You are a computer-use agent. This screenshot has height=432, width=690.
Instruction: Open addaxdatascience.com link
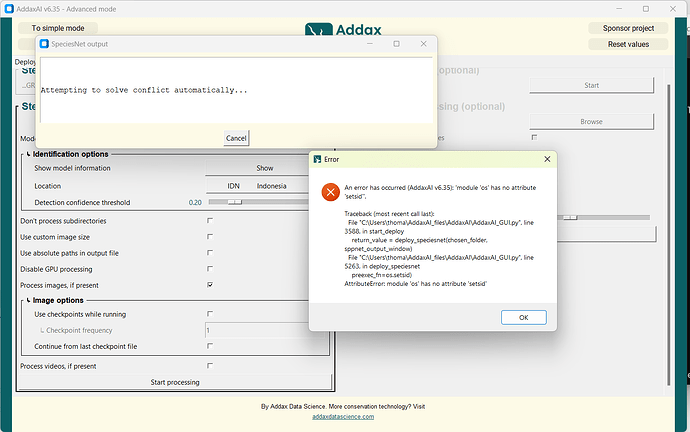pyautogui.click(x=343, y=417)
